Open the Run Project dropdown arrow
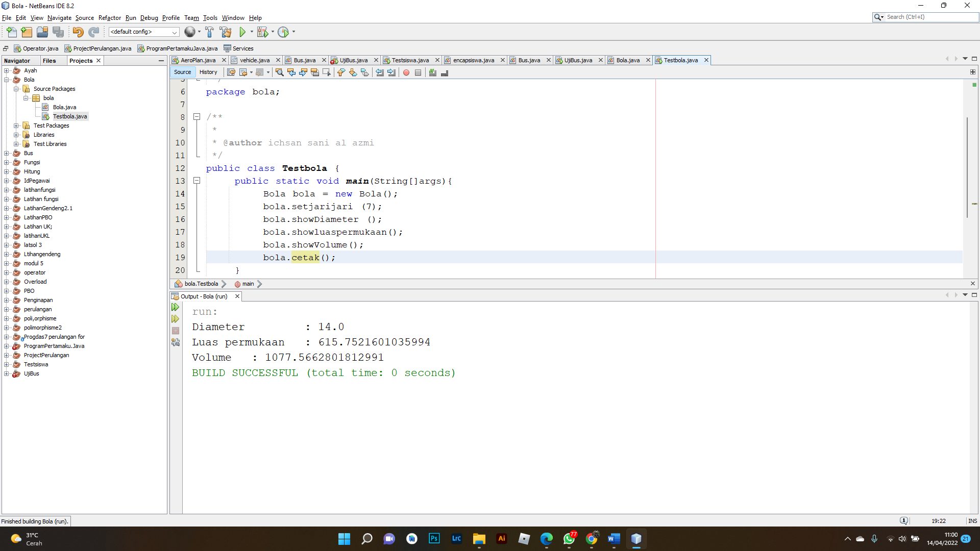This screenshot has width=980, height=551. [x=252, y=32]
